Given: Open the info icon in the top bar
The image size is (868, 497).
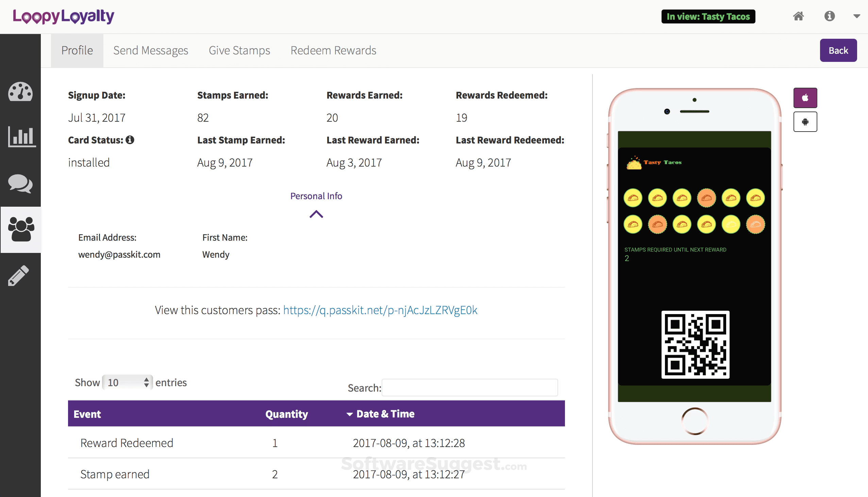Looking at the screenshot, I should [x=830, y=16].
